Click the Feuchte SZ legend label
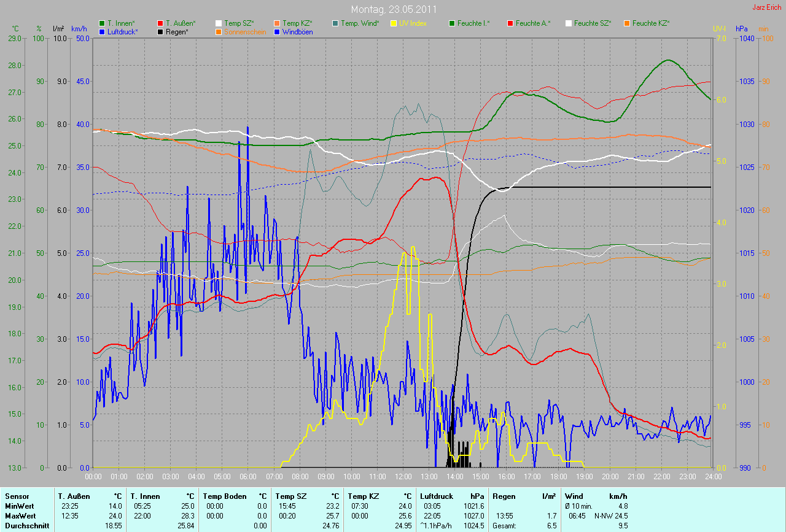Viewport: 786px width, 532px height. [x=592, y=23]
